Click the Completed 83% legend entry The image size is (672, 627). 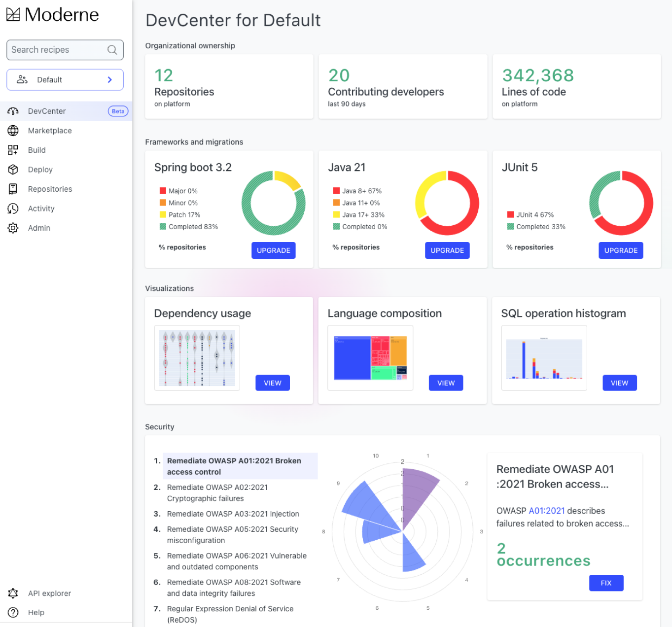[x=189, y=227]
